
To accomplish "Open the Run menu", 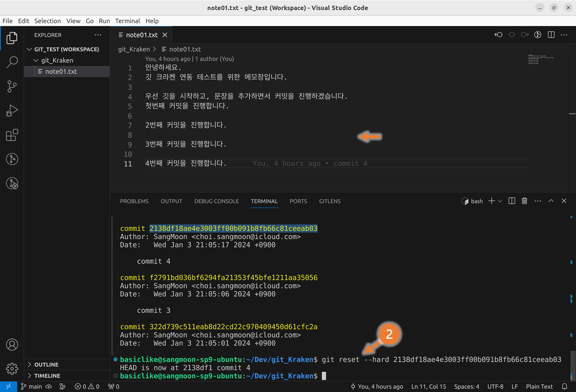I will click(x=104, y=21).
